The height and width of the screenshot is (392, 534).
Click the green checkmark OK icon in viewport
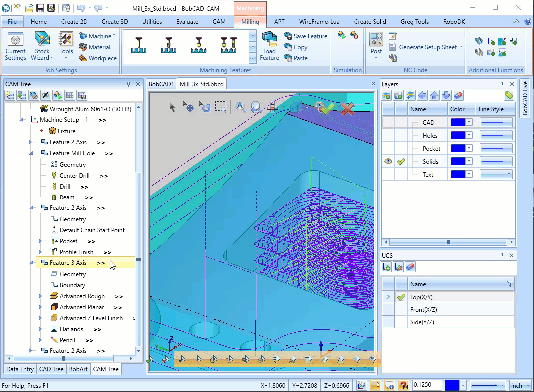tap(327, 109)
